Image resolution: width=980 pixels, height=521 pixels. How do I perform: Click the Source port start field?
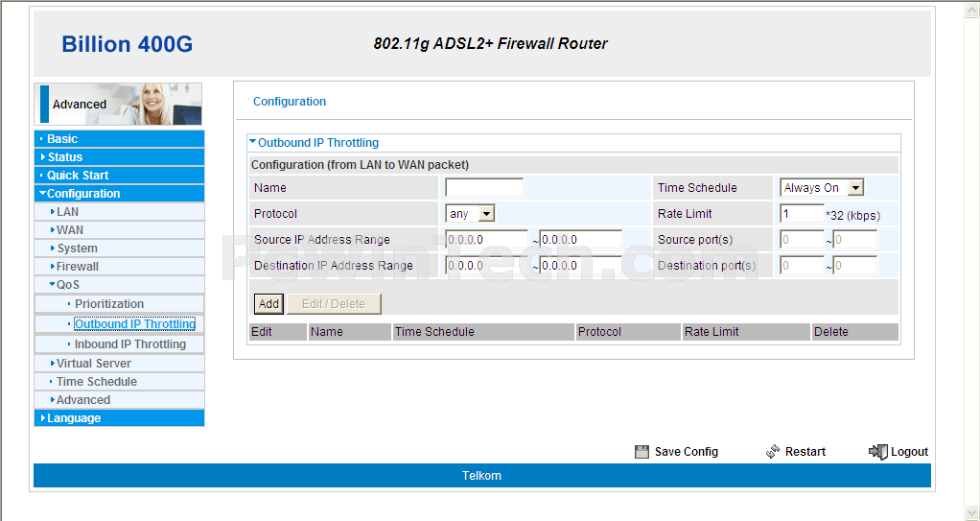pyautogui.click(x=802, y=240)
